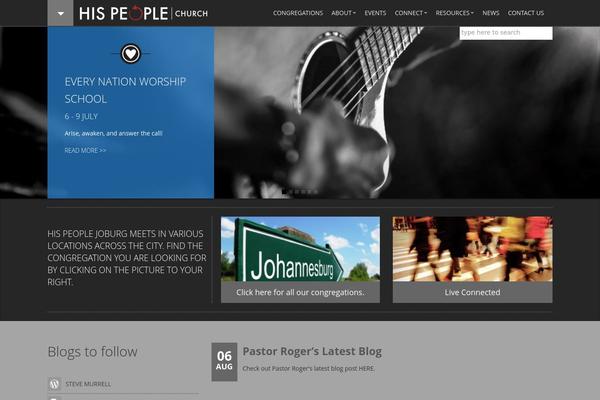Expand the Connect dropdown menu
The width and height of the screenshot is (600, 400).
pos(411,13)
